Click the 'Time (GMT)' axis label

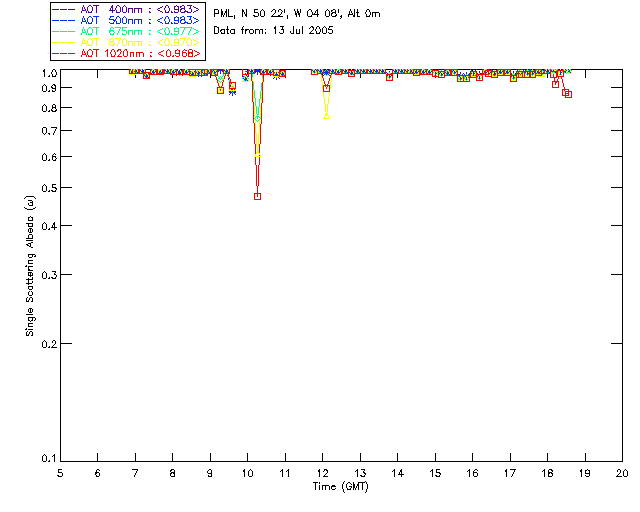point(340,487)
